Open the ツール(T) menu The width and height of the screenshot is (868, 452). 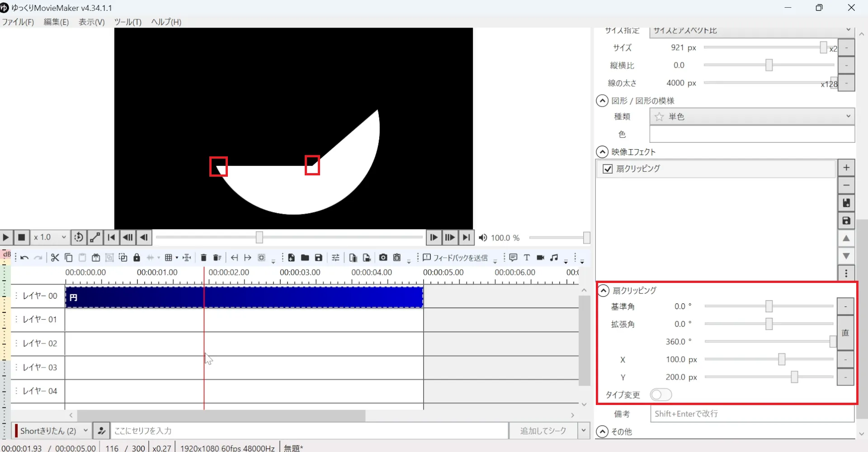pyautogui.click(x=128, y=22)
